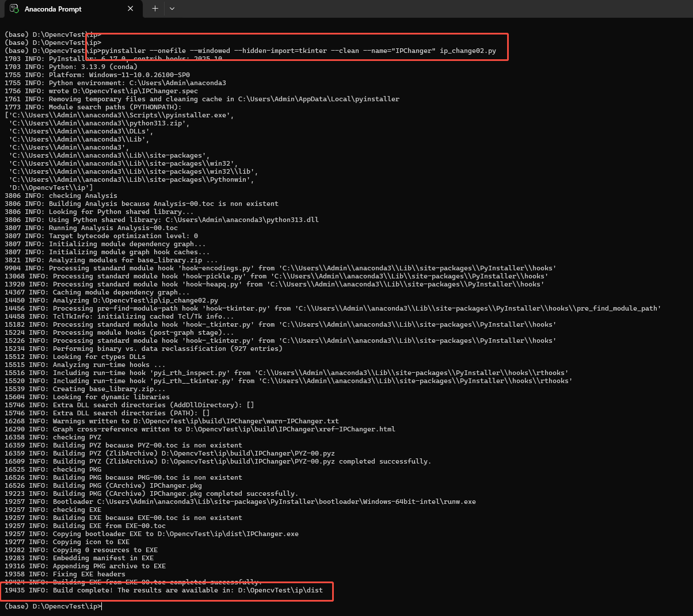693x616 pixels.
Task: Click 'Looking for dynamic libraries' line
Action: [x=87, y=397]
